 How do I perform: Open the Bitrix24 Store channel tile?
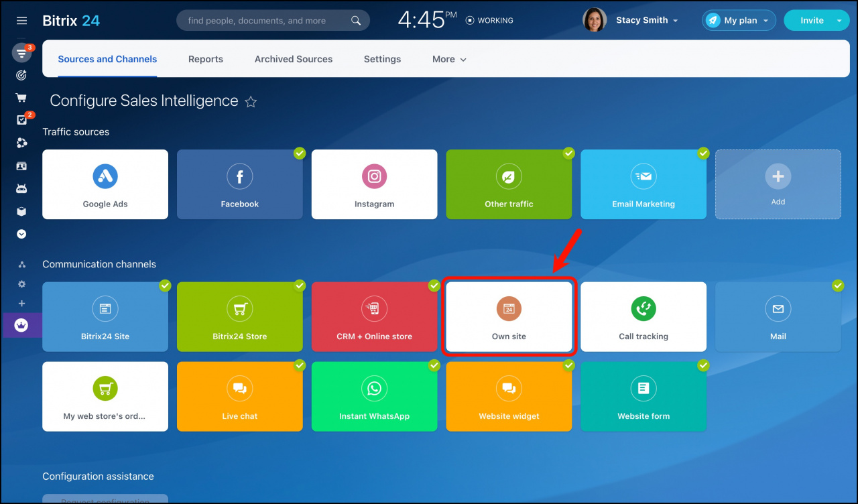click(x=240, y=317)
